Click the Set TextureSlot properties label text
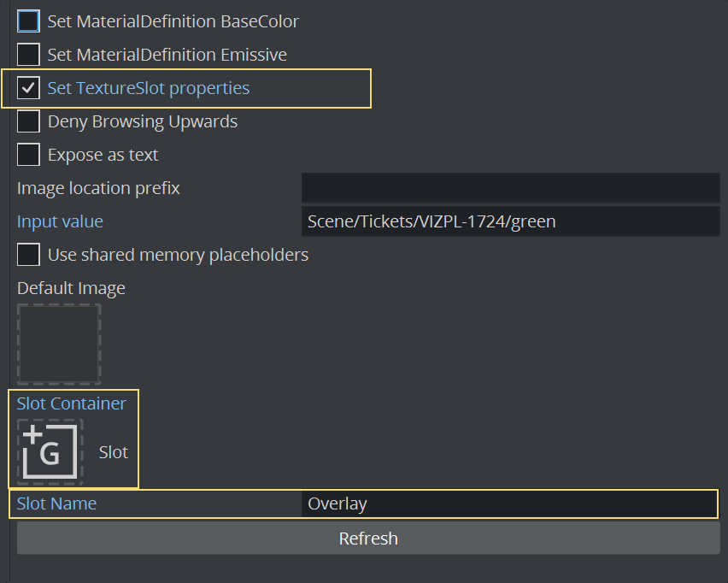The image size is (728, 583). (x=149, y=88)
